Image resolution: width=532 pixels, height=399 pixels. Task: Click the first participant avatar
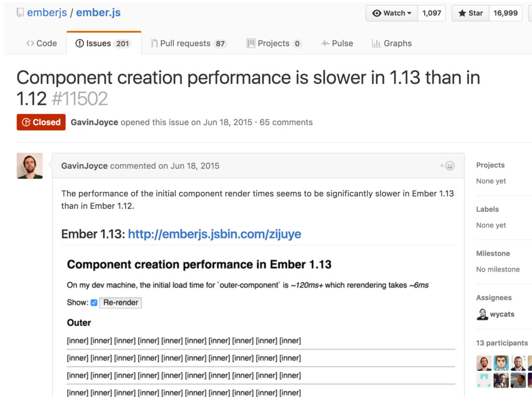(484, 363)
